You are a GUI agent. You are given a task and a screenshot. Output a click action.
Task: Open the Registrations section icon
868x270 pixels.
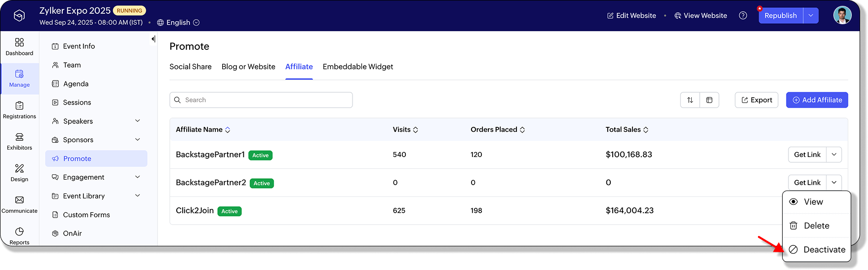point(19,106)
